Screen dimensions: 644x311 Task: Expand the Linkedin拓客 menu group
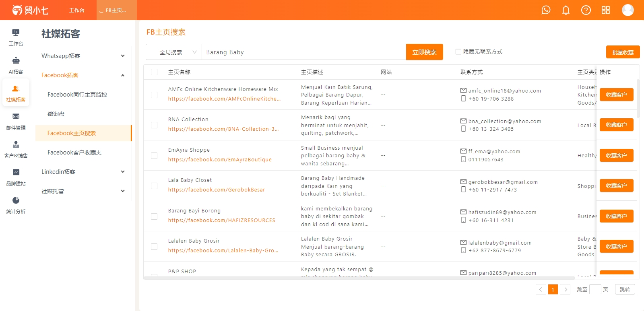point(83,172)
